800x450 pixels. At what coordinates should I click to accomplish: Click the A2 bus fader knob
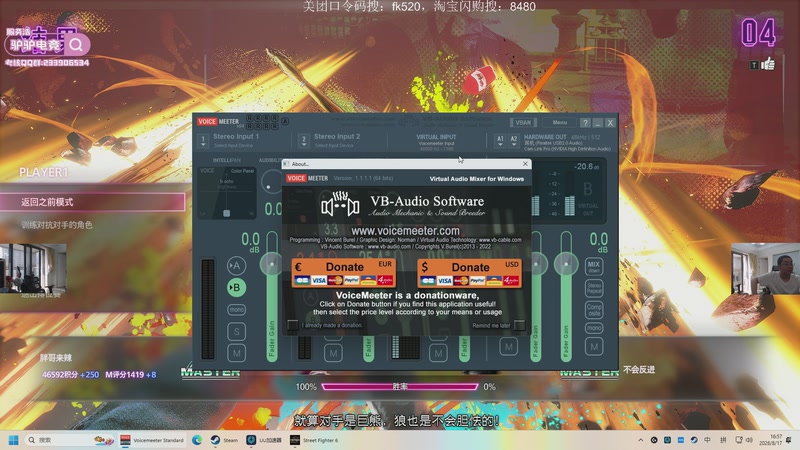point(566,264)
